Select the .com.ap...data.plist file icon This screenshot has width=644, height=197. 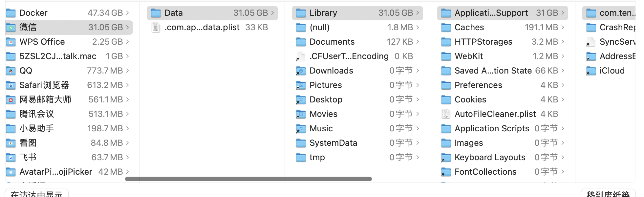click(x=156, y=27)
